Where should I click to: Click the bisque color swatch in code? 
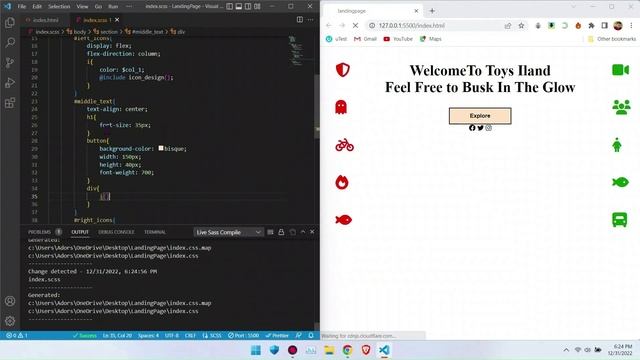click(x=161, y=148)
